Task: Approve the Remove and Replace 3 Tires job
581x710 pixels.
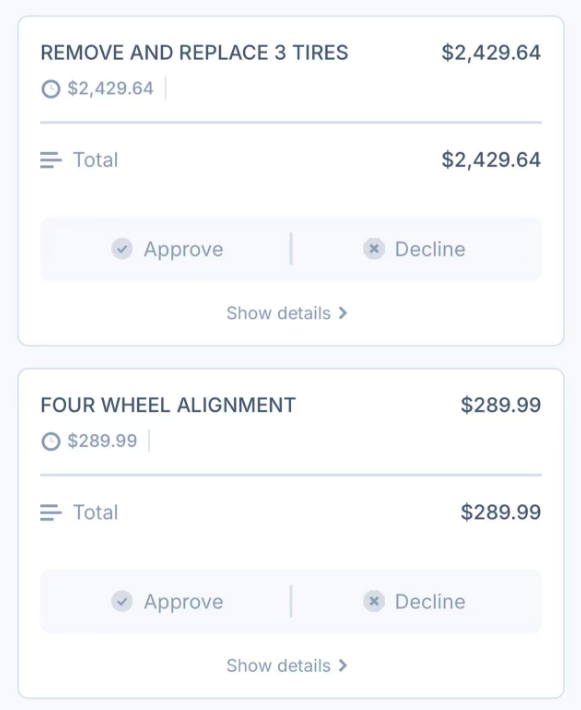Action: click(167, 249)
